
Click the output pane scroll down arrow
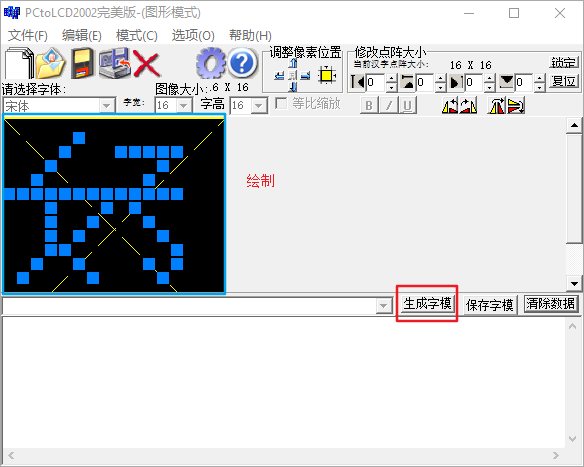coord(572,439)
